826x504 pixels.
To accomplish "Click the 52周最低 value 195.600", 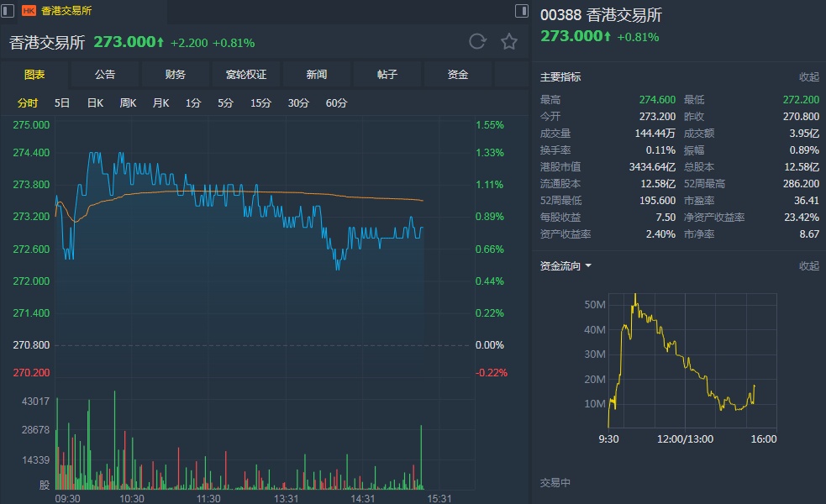I will pos(657,201).
